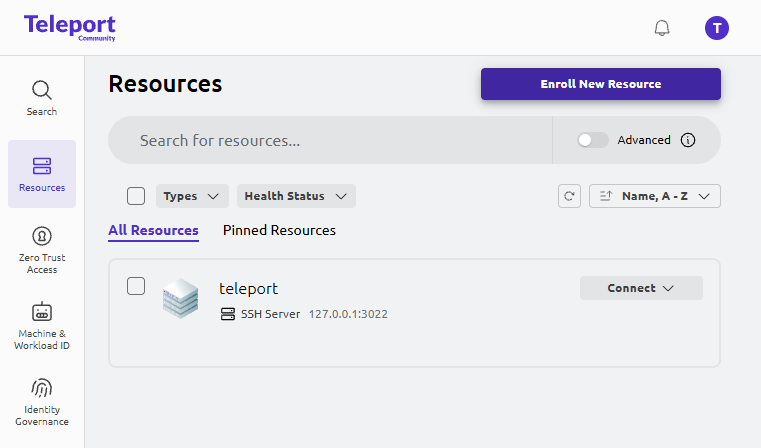
Task: Check the select-all resources checkbox
Action: 136,196
